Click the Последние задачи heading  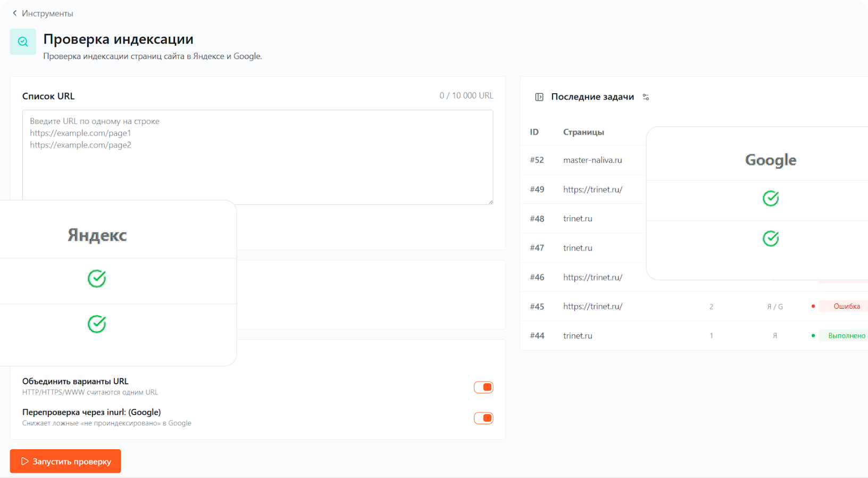(592, 97)
